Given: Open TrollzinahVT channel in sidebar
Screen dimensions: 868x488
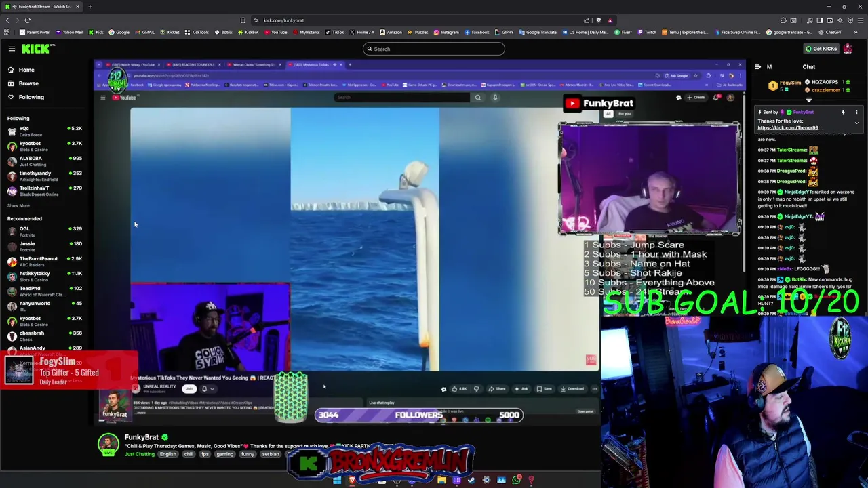Looking at the screenshot, I should pos(44,191).
